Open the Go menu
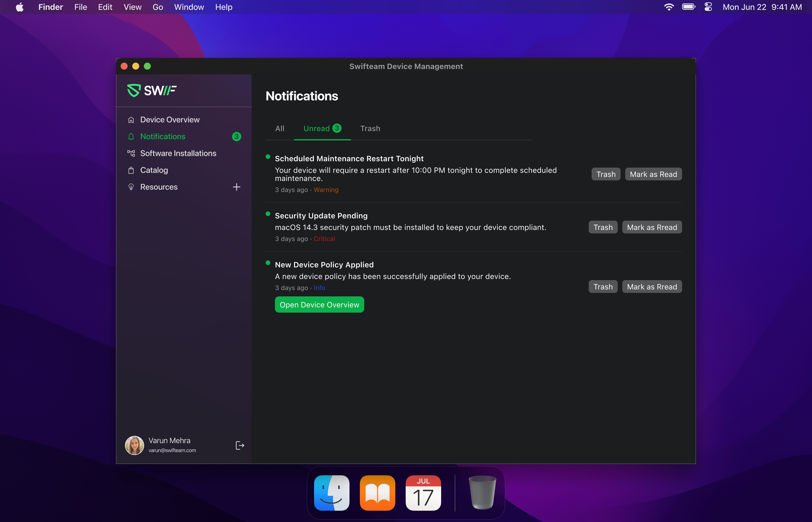The width and height of the screenshot is (812, 522). pyautogui.click(x=158, y=7)
